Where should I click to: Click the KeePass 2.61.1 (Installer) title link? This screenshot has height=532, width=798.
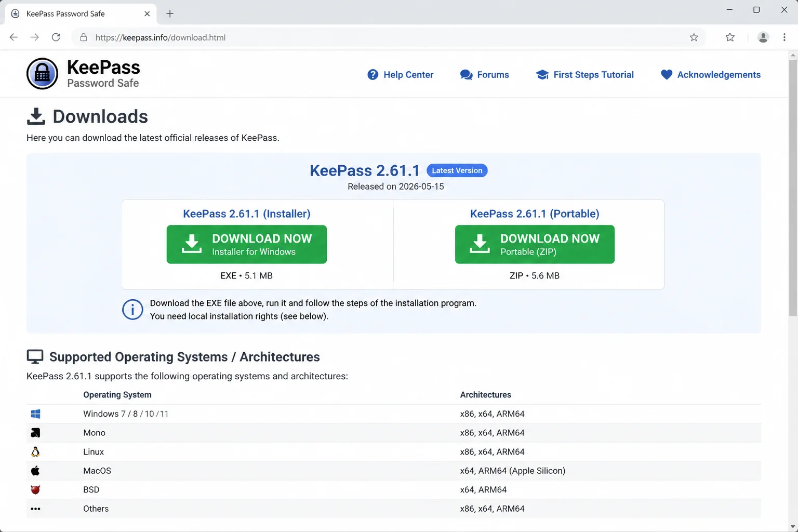point(247,214)
